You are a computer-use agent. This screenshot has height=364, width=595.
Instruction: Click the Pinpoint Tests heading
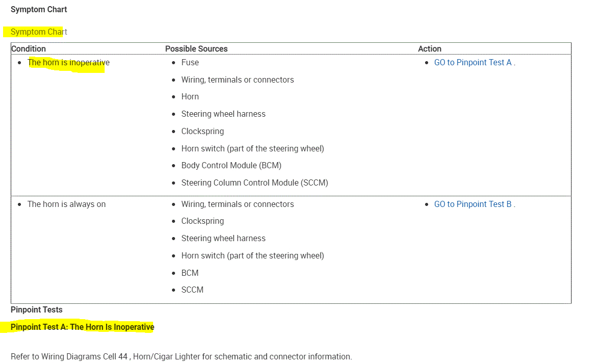coord(37,310)
